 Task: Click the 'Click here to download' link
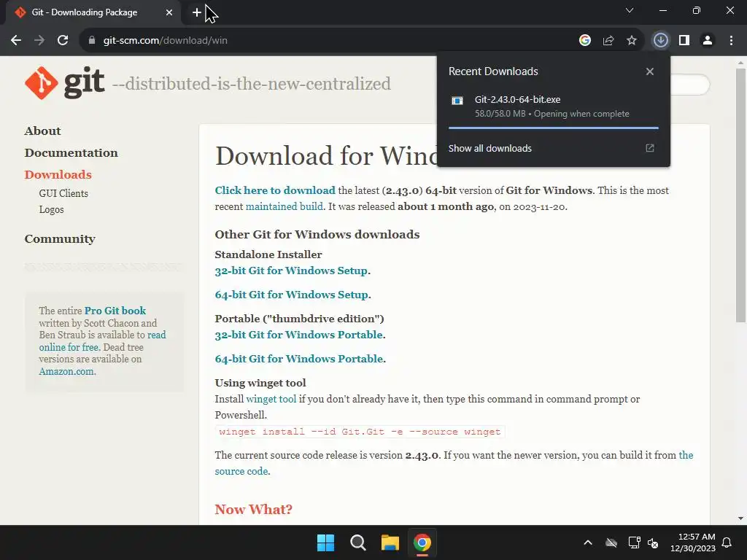pos(275,190)
